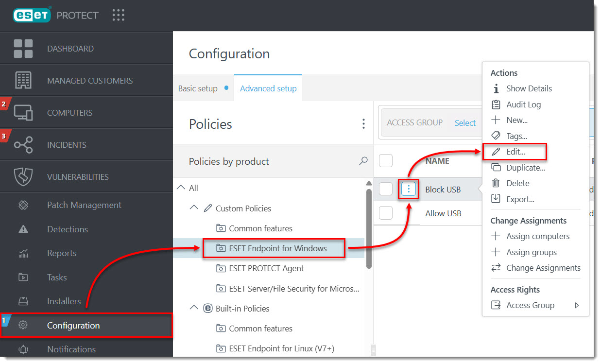601x364 pixels.
Task: Select ESET PROTECT Agent folder
Action: [x=266, y=268]
